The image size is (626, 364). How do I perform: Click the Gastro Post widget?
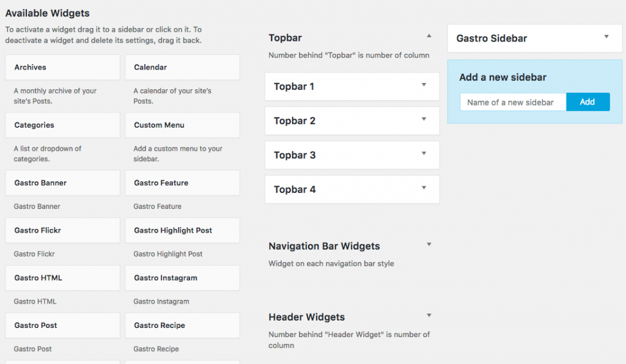point(62,325)
